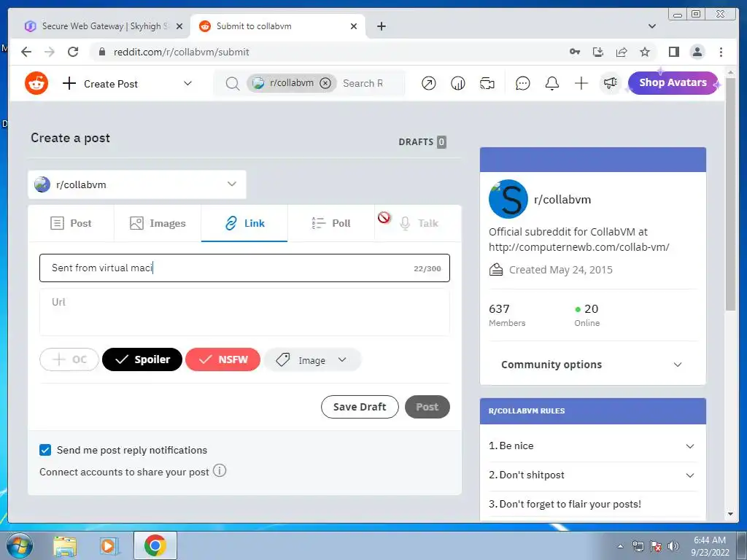Expand the Create Post navigation dropdown
The width and height of the screenshot is (747, 560).
tap(187, 83)
